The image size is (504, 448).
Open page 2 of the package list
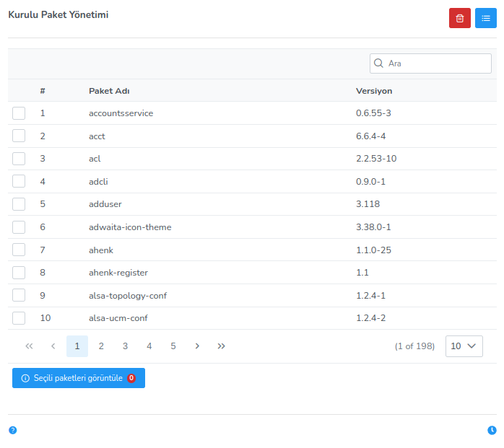coord(101,346)
